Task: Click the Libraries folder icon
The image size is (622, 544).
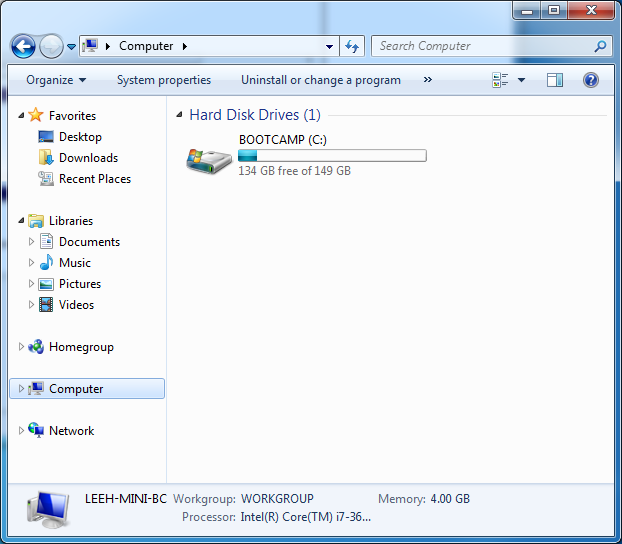Action: click(x=36, y=221)
